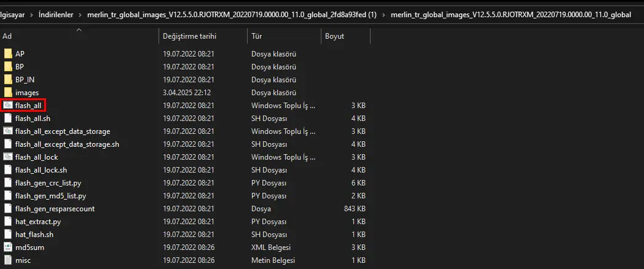Click the flash_gen_resparsecount file icon
Image resolution: width=644 pixels, height=269 pixels.
click(x=8, y=209)
